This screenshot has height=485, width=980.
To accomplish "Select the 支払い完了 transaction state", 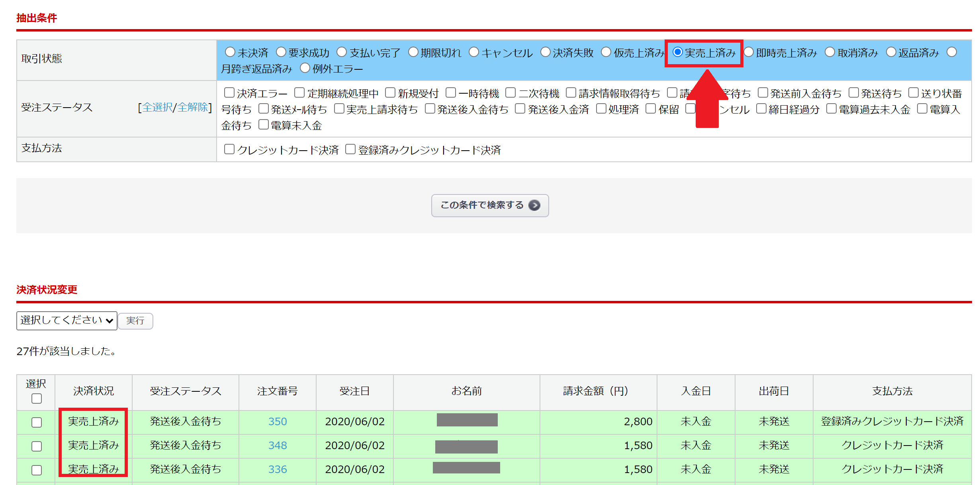I will click(342, 52).
